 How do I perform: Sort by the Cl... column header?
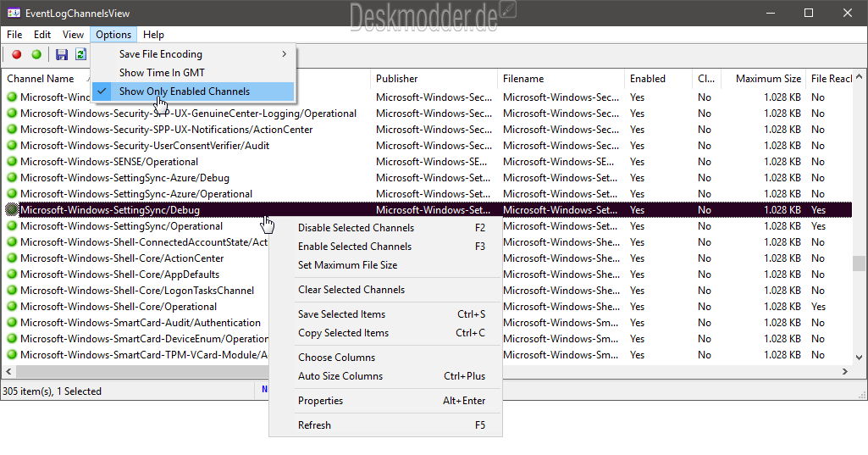(x=706, y=79)
